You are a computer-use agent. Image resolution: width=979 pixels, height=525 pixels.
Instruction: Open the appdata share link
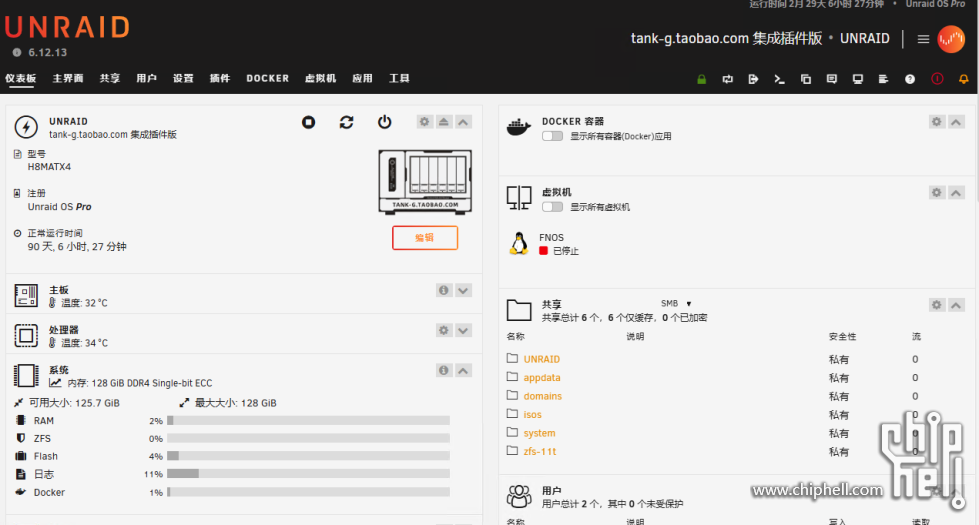(542, 378)
